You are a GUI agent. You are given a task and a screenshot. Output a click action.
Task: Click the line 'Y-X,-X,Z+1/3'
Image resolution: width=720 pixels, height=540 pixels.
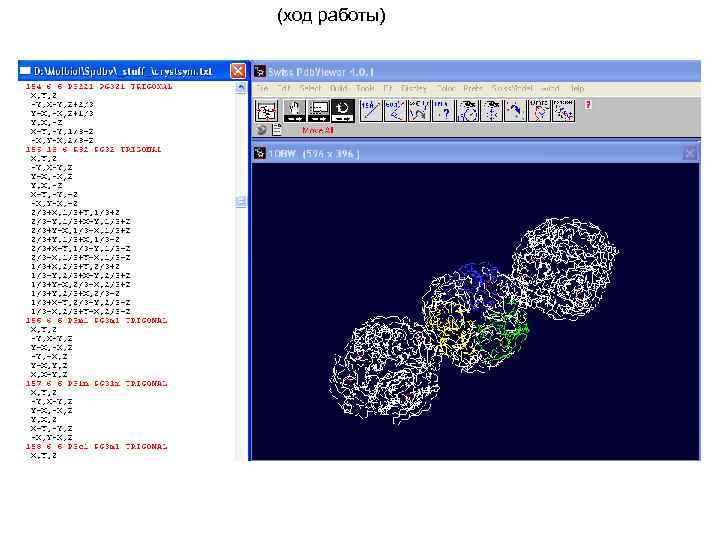tap(62, 113)
